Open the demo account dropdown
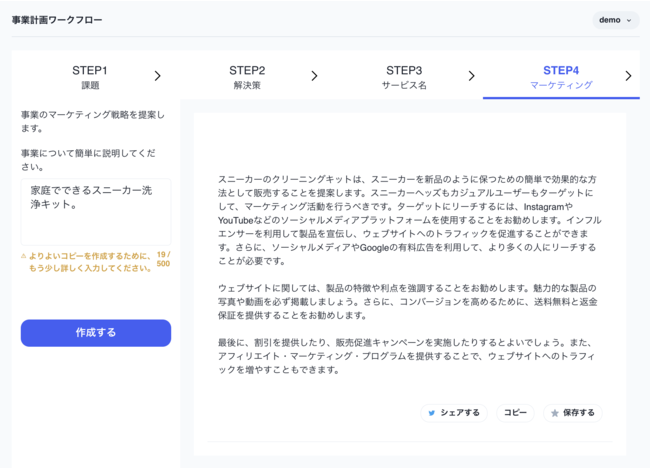 pyautogui.click(x=615, y=20)
